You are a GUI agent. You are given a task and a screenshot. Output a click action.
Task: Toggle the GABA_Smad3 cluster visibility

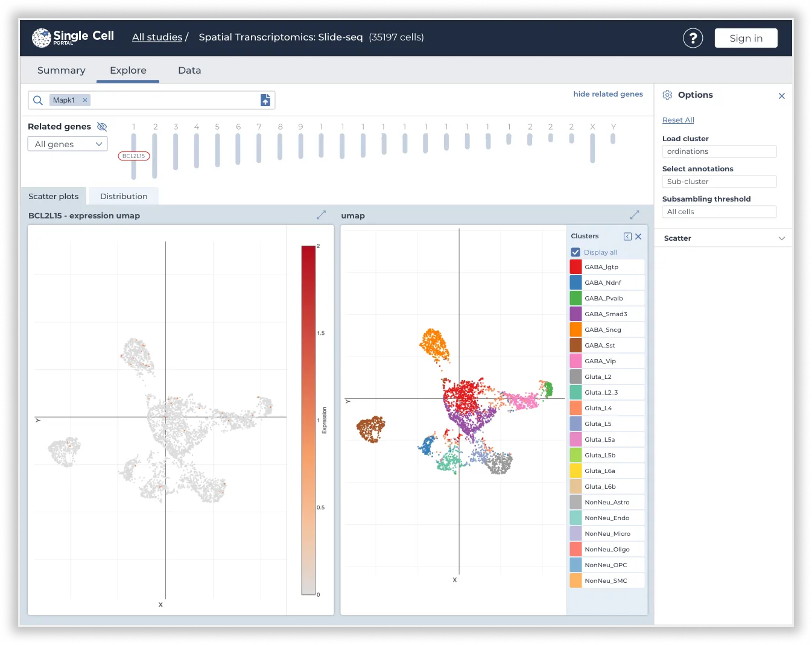click(x=607, y=314)
